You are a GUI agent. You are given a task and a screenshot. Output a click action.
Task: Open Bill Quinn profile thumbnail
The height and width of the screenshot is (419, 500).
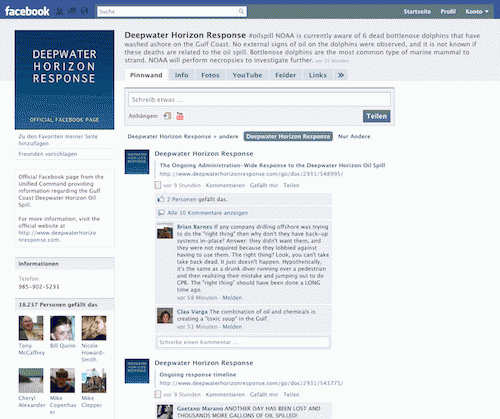pyautogui.click(x=62, y=328)
